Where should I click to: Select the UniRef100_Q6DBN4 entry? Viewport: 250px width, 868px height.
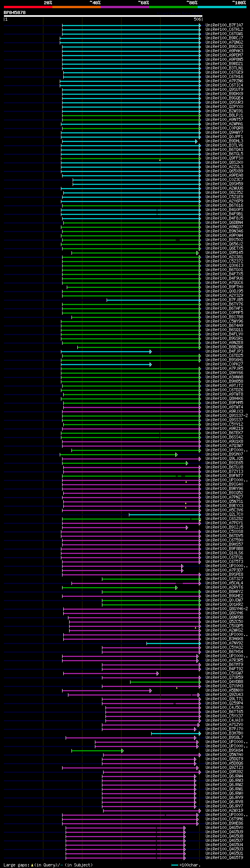[x=224, y=223]
